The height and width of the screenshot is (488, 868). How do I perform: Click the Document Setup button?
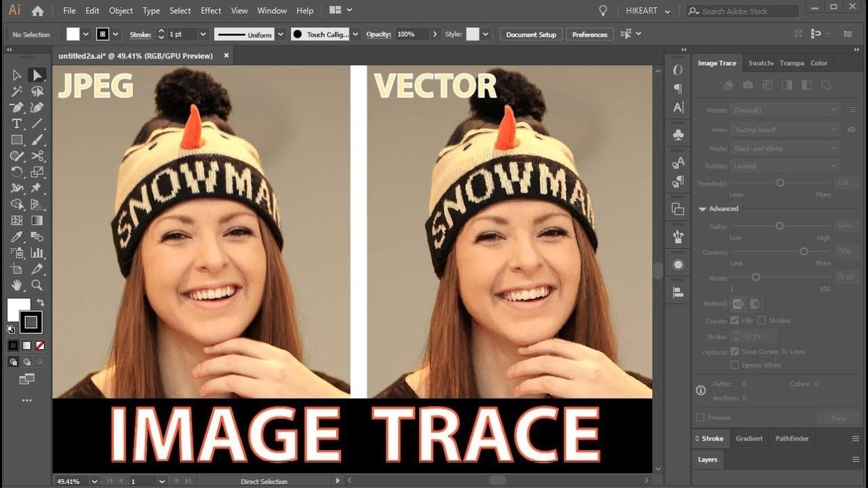tap(531, 35)
